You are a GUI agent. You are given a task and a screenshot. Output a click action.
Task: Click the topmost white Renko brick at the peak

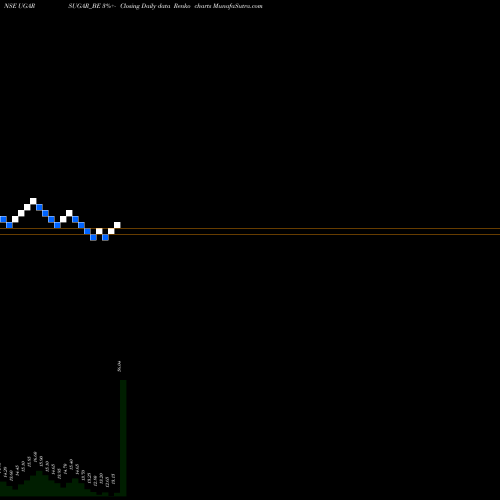[x=33, y=201]
